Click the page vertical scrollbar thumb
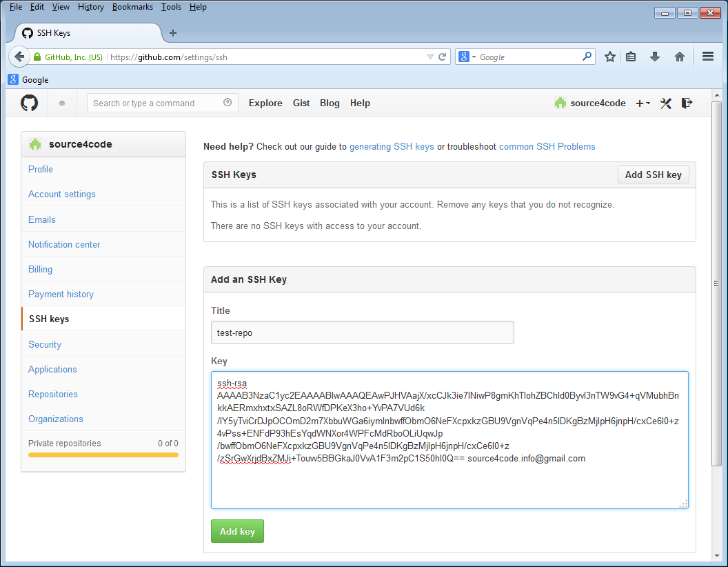The height and width of the screenshot is (567, 728). [716, 283]
